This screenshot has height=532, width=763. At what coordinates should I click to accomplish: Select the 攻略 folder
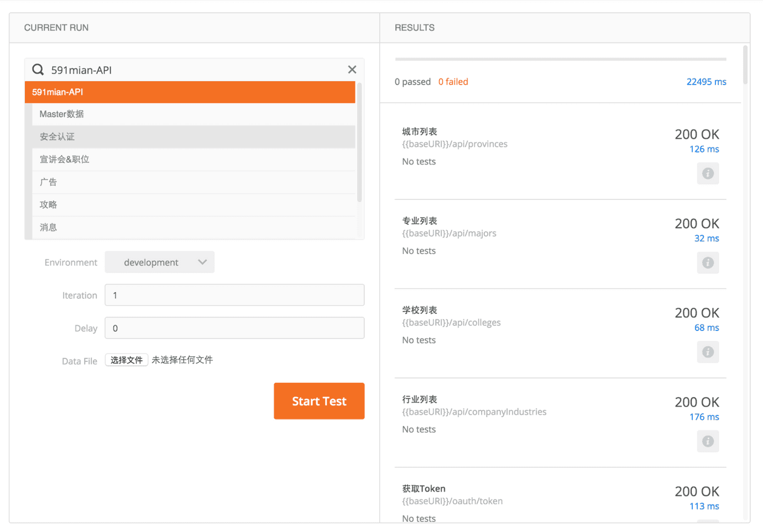[194, 205]
